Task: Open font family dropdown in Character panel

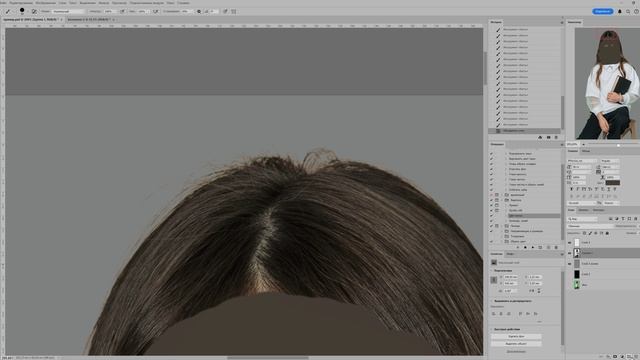Action: (x=582, y=161)
